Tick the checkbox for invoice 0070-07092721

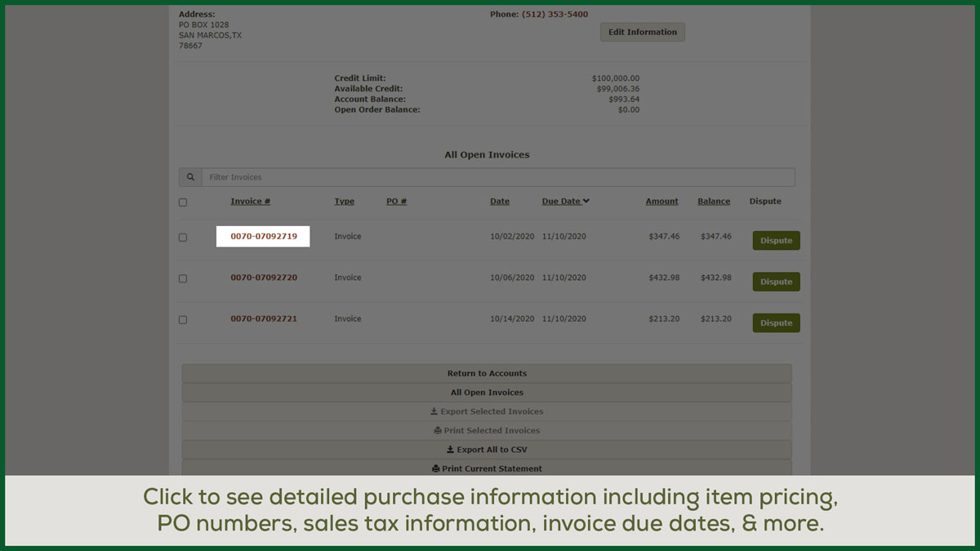pos(183,320)
